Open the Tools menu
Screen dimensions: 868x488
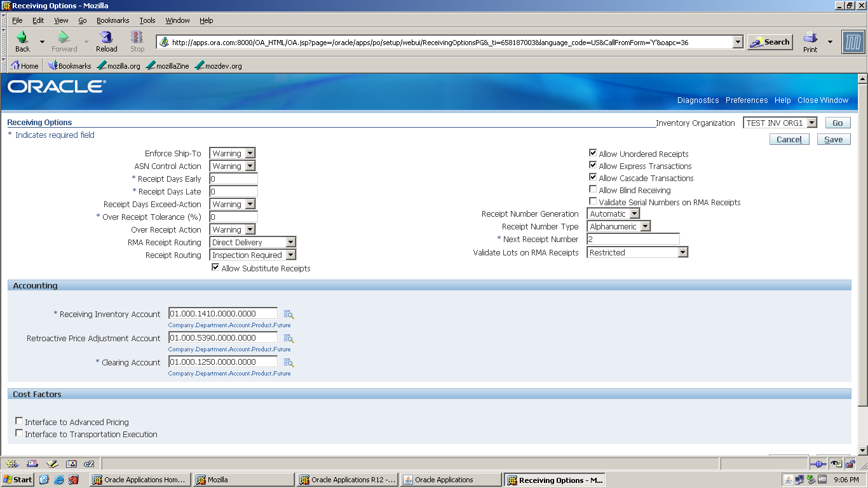[x=147, y=20]
